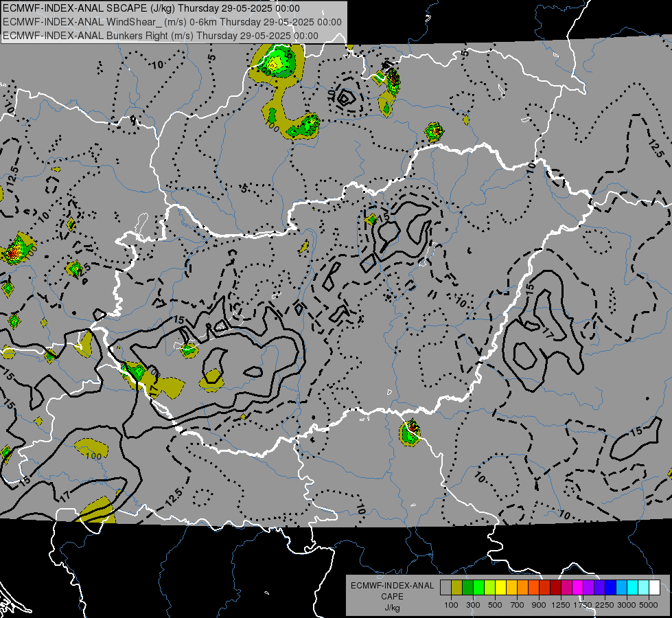
Task: Select the bright green legend swatch after 300
Action: [478, 588]
